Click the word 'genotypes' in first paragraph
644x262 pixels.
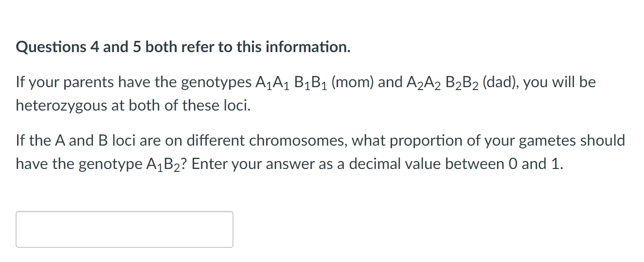[x=216, y=83]
